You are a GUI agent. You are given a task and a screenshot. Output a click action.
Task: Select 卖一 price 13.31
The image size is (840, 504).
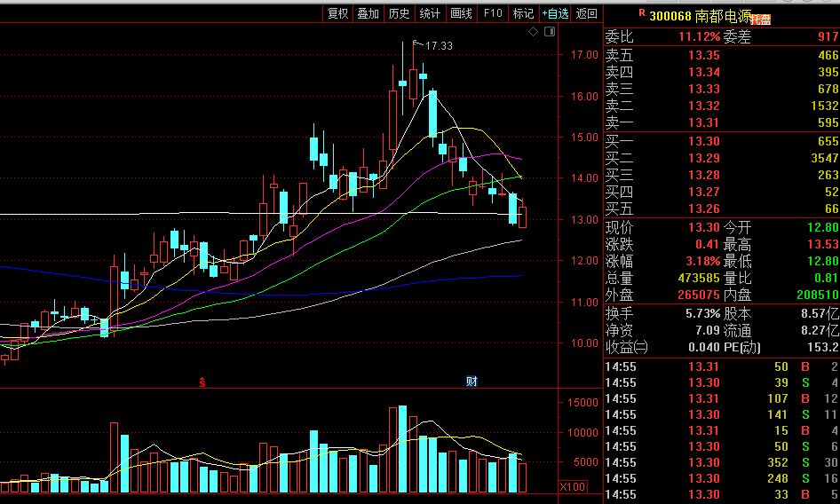tap(704, 122)
